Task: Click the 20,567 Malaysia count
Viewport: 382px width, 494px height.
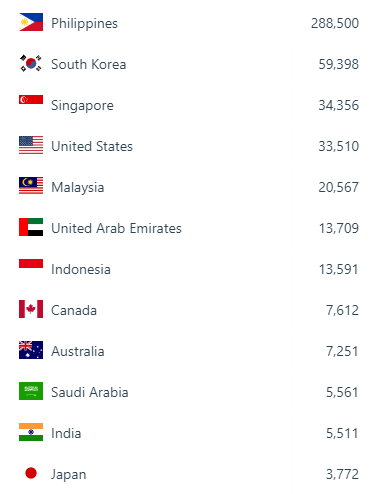Action: click(x=339, y=187)
